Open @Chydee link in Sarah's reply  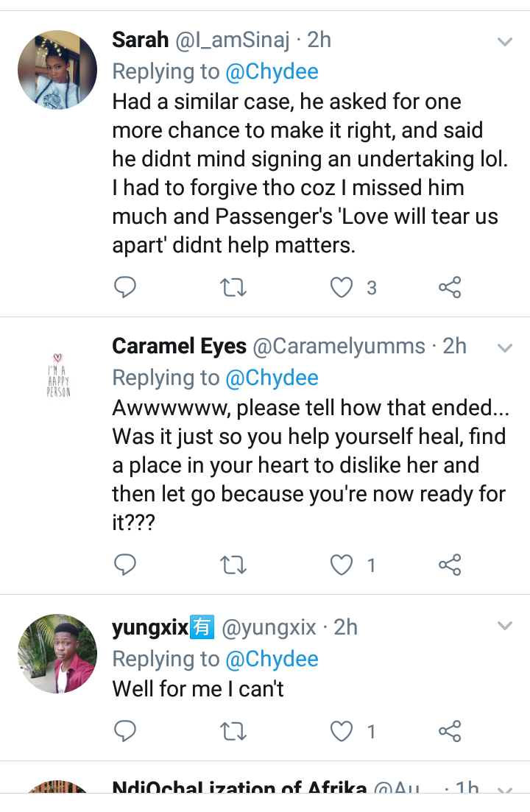(272, 71)
